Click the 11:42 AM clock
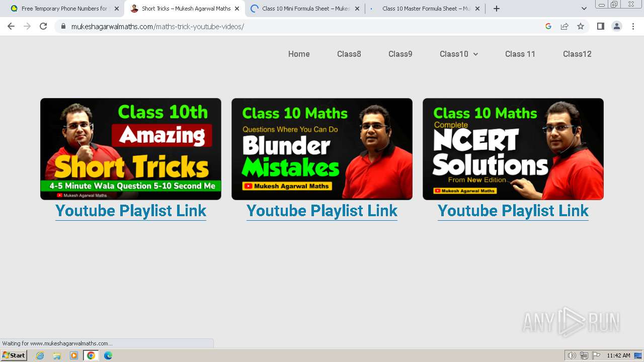Screen dimensions: 644x362 [x=618, y=355]
